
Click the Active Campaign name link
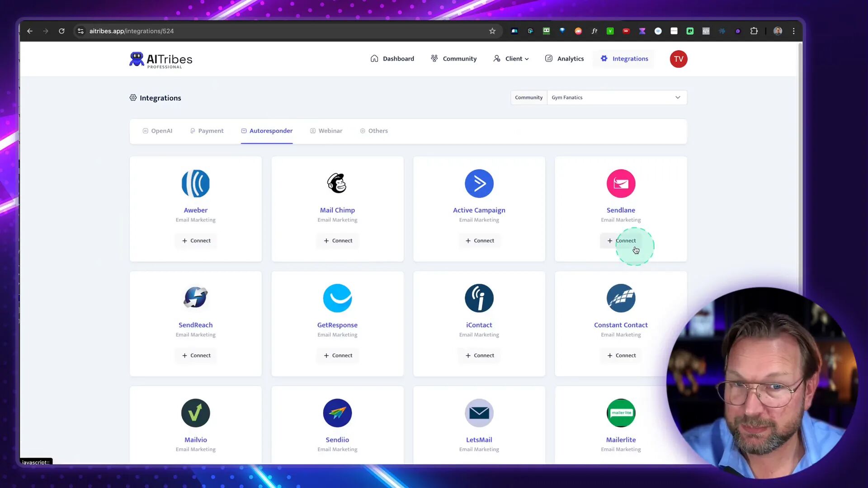coord(479,210)
